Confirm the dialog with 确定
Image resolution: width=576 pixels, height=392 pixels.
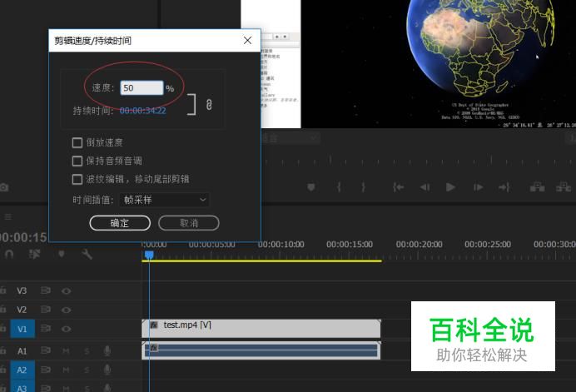click(x=120, y=223)
